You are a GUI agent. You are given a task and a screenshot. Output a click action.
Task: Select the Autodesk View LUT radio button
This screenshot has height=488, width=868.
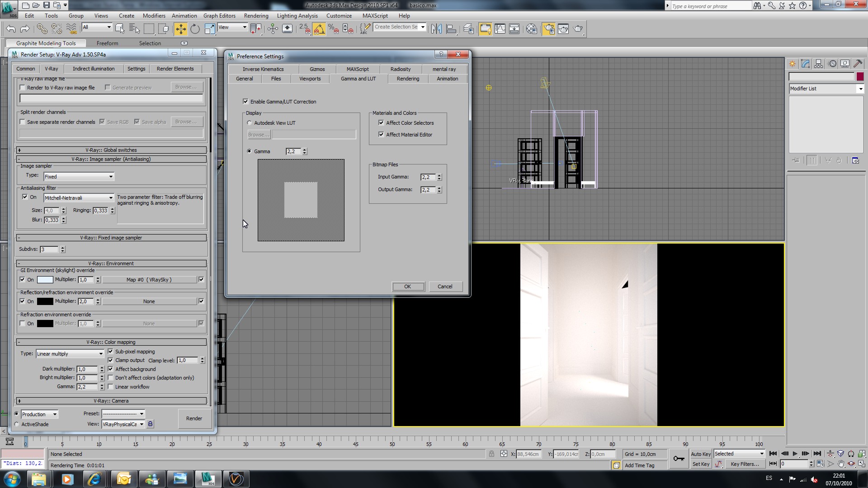point(249,123)
